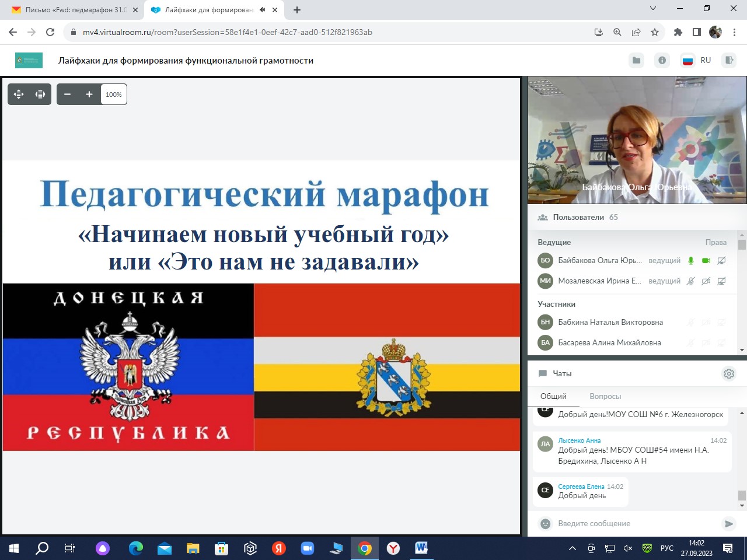747x560 pixels.
Task: Open the Windows Start menu
Action: click(14, 548)
